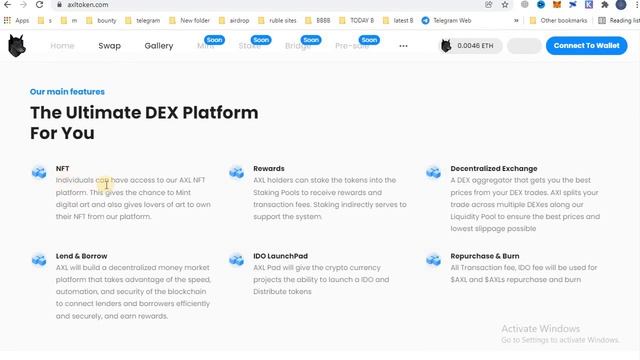Bookmark this page with the star icon
The width and height of the screenshot is (640, 360).
coord(505,4)
